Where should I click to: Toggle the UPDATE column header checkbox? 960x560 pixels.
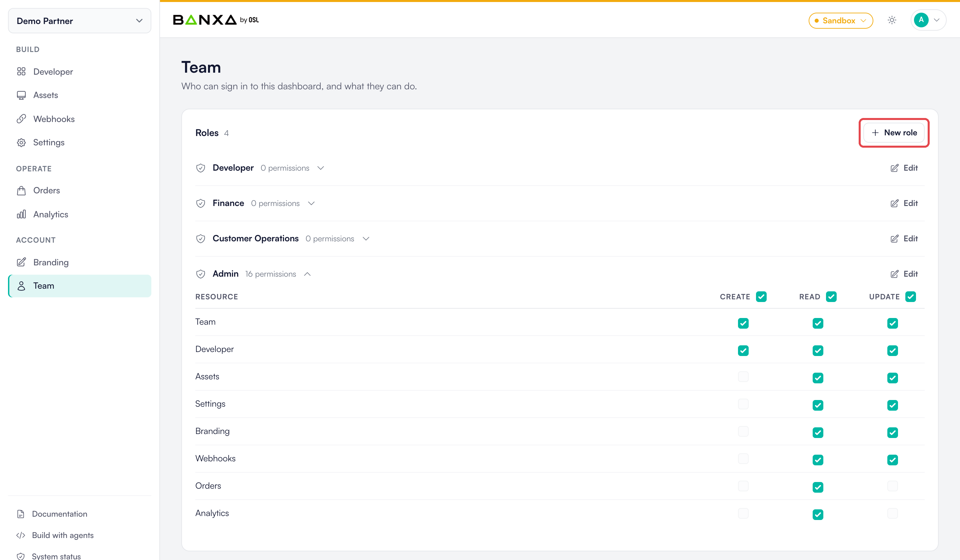point(910,297)
